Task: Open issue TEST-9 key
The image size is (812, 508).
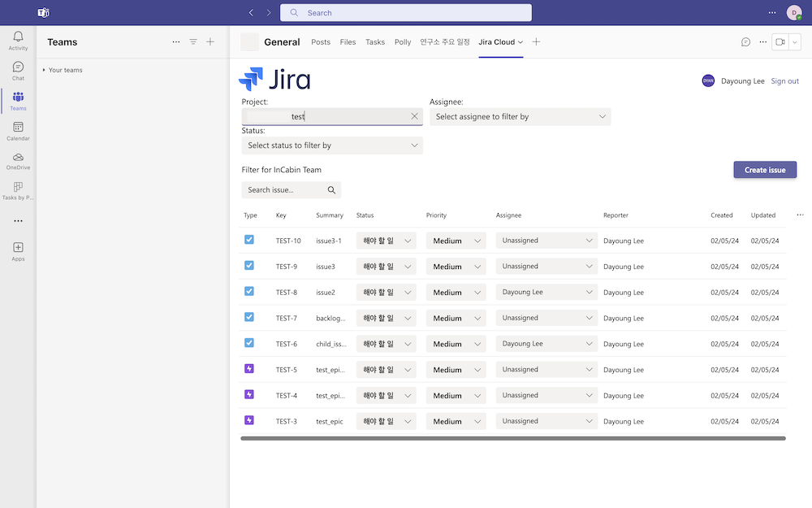Action: (x=287, y=267)
